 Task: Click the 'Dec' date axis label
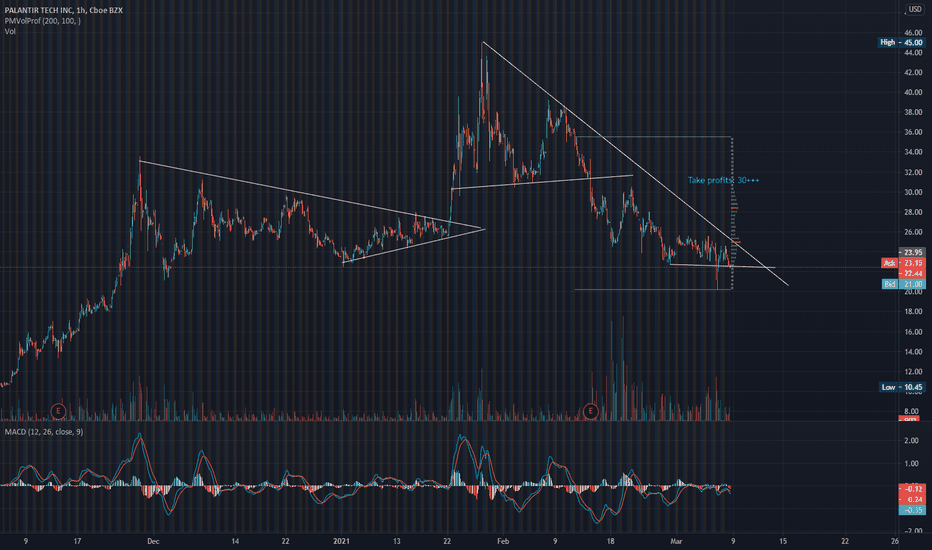[x=153, y=541]
